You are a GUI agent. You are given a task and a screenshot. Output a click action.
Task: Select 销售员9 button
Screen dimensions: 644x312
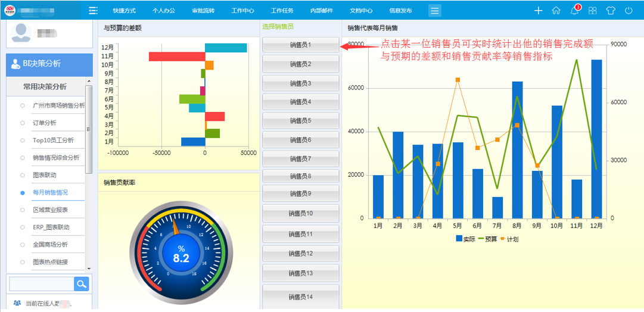click(301, 194)
